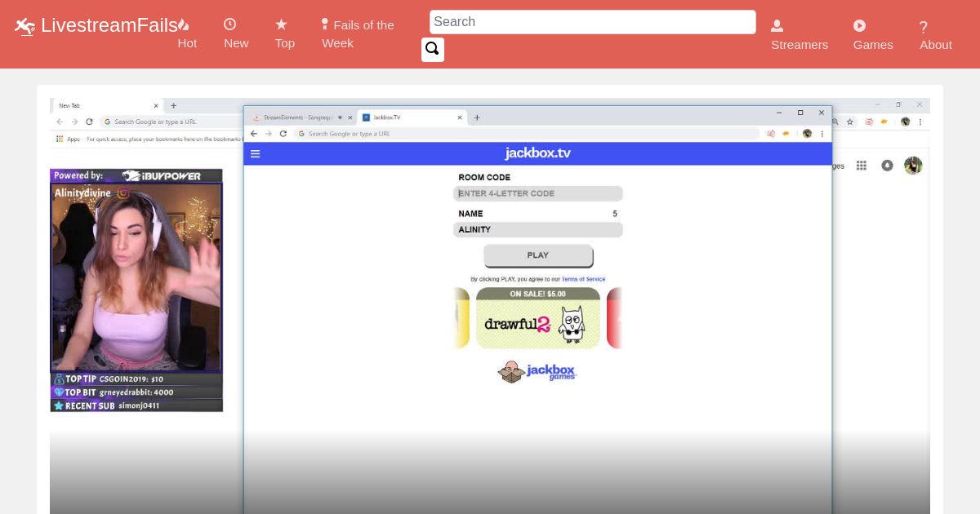Screen dimensions: 980x514
Task: Click the TOP BIT row in the overlay
Action: point(136,392)
